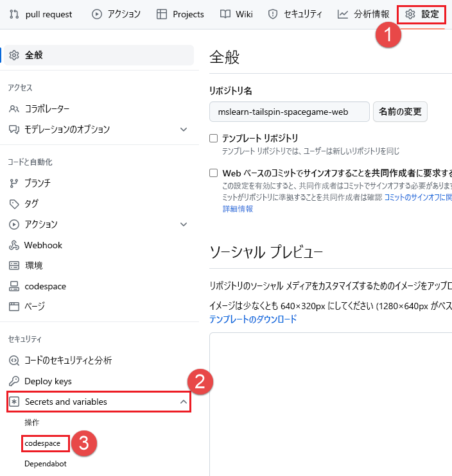The height and width of the screenshot is (476, 452).
Task: Select Dependabot under Secrets and variables
Action: [46, 464]
